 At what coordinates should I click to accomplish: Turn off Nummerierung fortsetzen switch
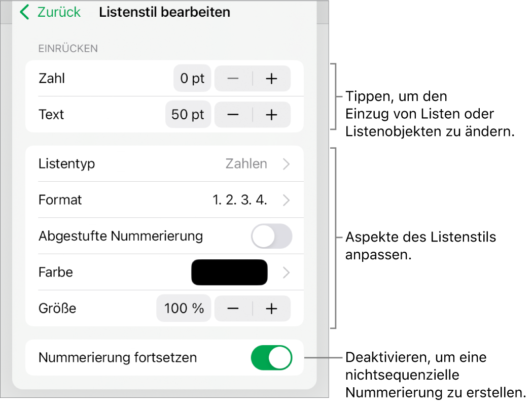coord(272,358)
